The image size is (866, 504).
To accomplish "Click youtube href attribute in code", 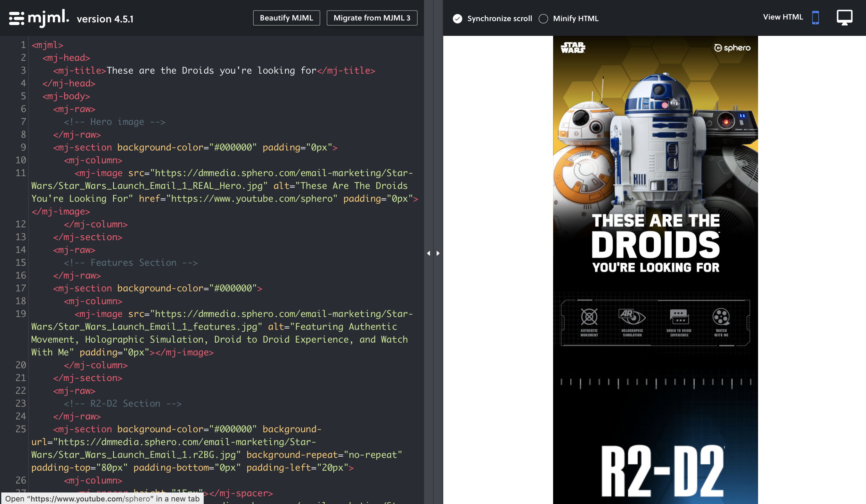I will click(238, 199).
